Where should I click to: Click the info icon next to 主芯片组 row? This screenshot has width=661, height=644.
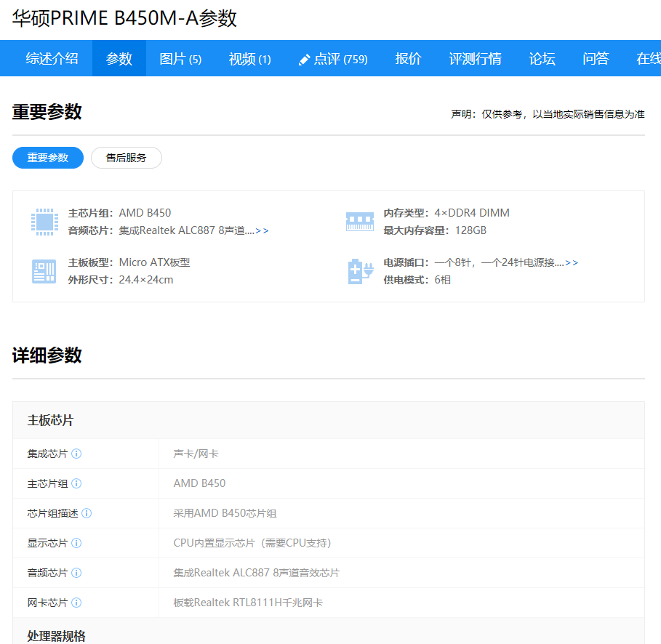click(76, 483)
